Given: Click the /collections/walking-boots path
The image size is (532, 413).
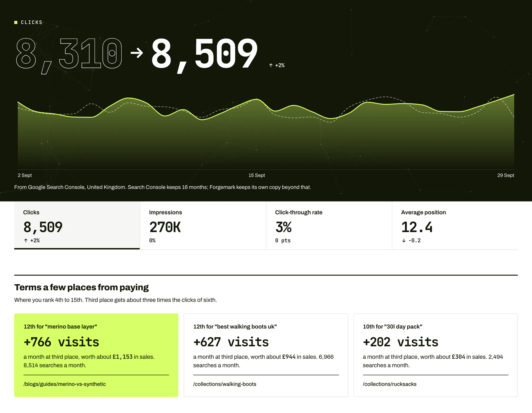Looking at the screenshot, I should tap(225, 384).
